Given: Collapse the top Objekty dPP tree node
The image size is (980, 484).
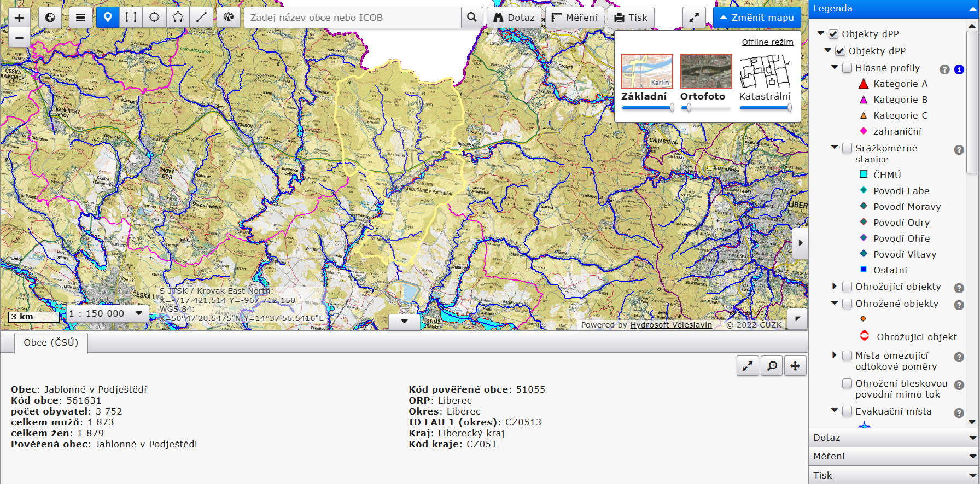Looking at the screenshot, I should 821,33.
